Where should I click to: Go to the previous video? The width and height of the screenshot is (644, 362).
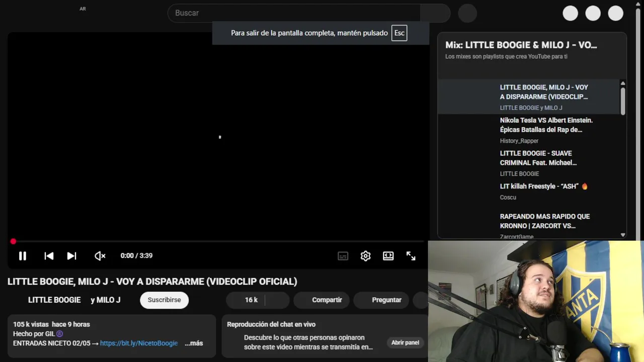[49, 256]
